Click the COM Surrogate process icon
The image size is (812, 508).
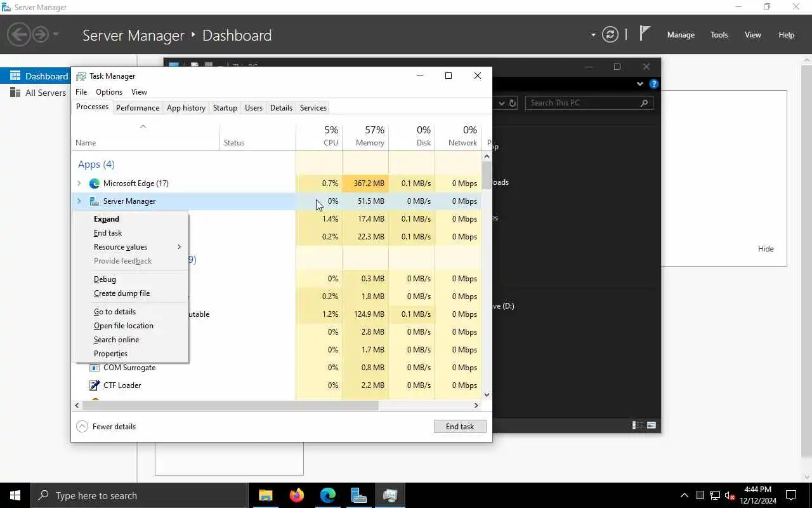click(x=95, y=368)
